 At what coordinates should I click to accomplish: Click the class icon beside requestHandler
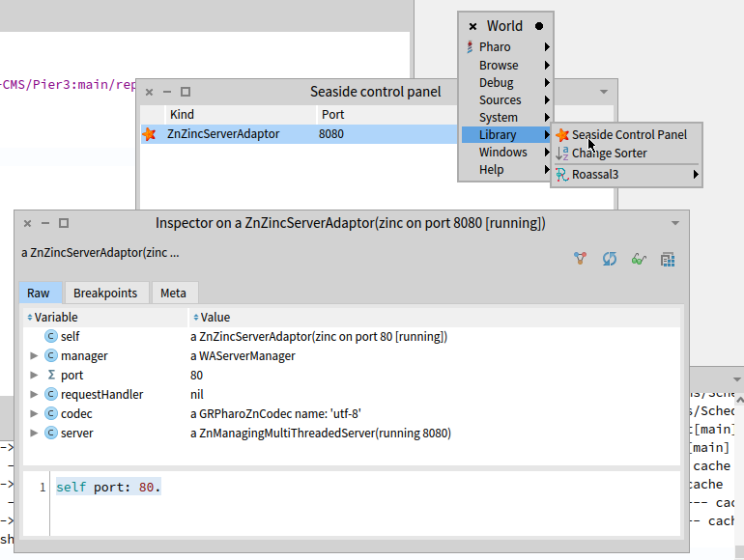(x=51, y=394)
